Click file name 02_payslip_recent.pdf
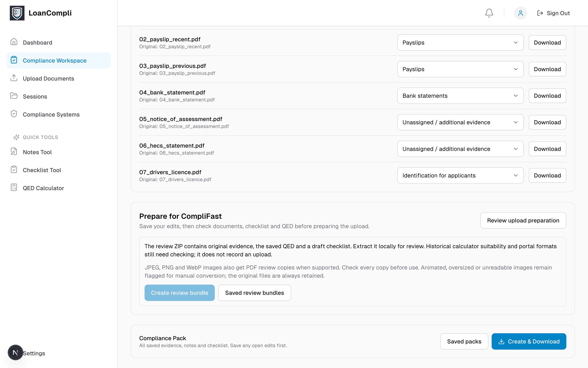This screenshot has width=588, height=368. coord(170,39)
